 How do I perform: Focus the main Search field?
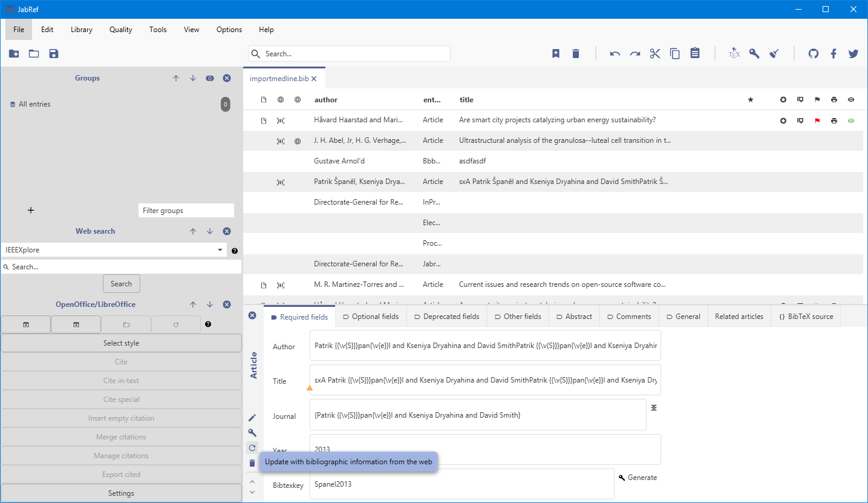pyautogui.click(x=349, y=54)
